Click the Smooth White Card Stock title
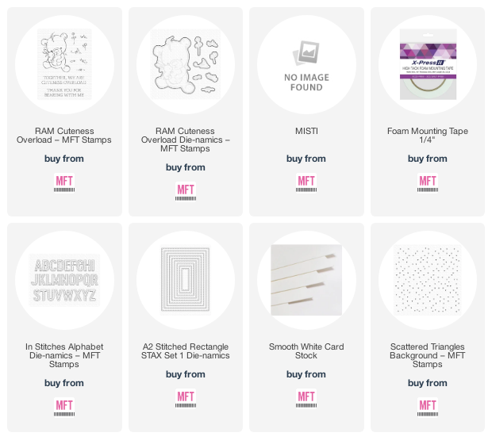The height and width of the screenshot is (448, 492). pyautogui.click(x=306, y=350)
